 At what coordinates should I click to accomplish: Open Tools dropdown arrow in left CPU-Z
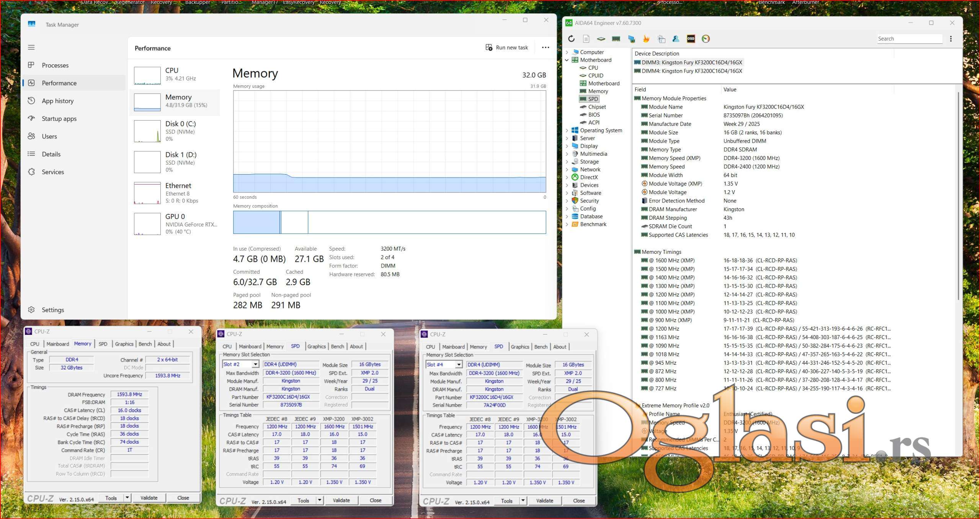coord(127,498)
